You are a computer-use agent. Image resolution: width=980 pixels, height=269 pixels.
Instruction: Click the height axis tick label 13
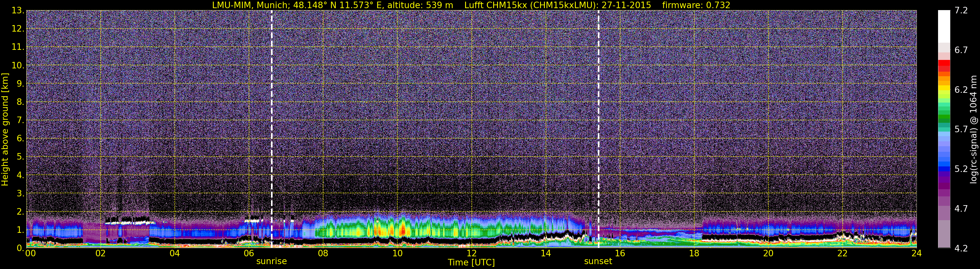18,11
